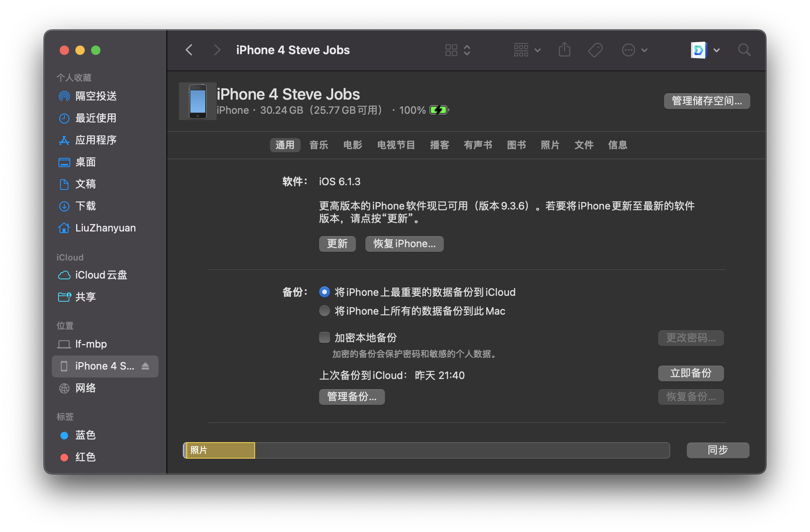
Task: Open the group-by dropdown in toolbar
Action: 527,50
